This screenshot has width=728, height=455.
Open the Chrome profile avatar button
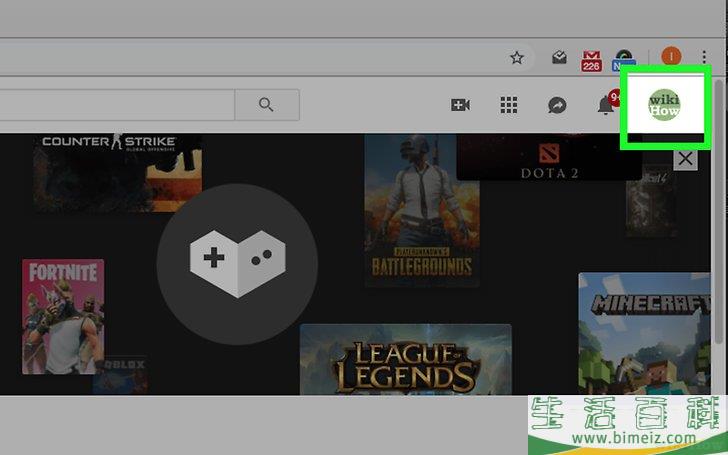tap(671, 57)
